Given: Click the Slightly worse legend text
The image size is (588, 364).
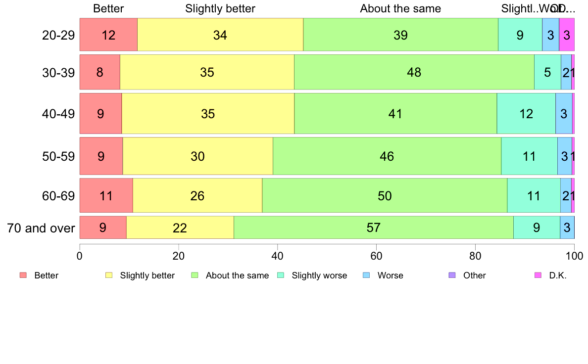Looking at the screenshot, I should click(x=320, y=275).
